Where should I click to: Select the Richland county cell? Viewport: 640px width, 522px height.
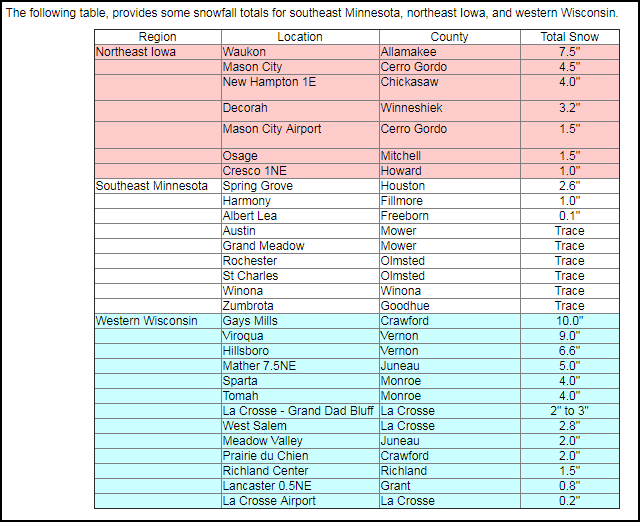[449, 471]
